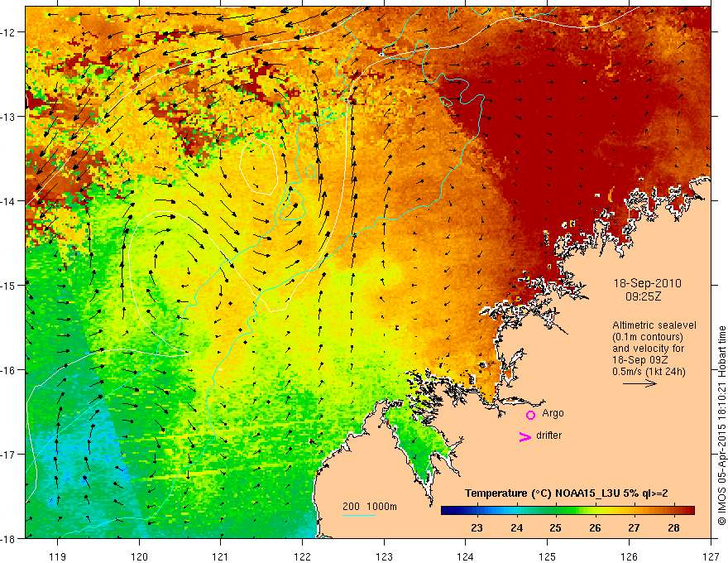Click the '18-Sep-2010' date label

647,283
